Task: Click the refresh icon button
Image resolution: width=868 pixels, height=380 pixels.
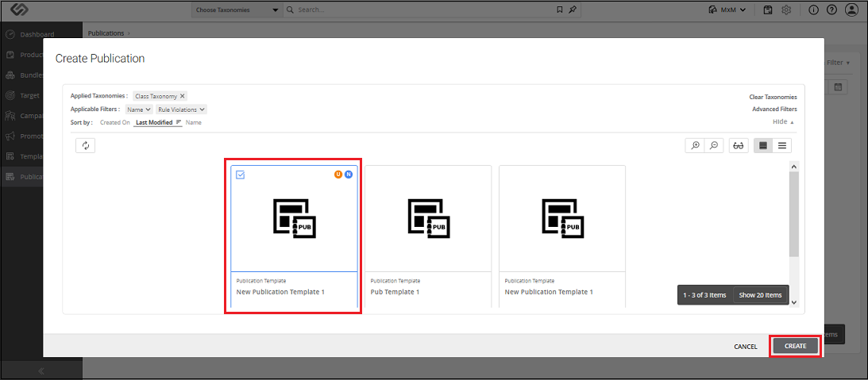Action: point(85,145)
